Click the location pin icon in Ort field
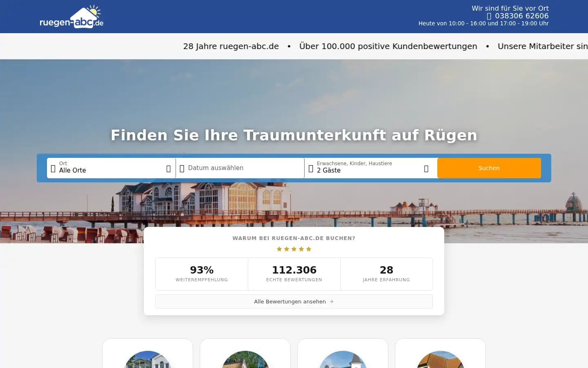Viewport: 588px width, 368px height. pyautogui.click(x=53, y=168)
